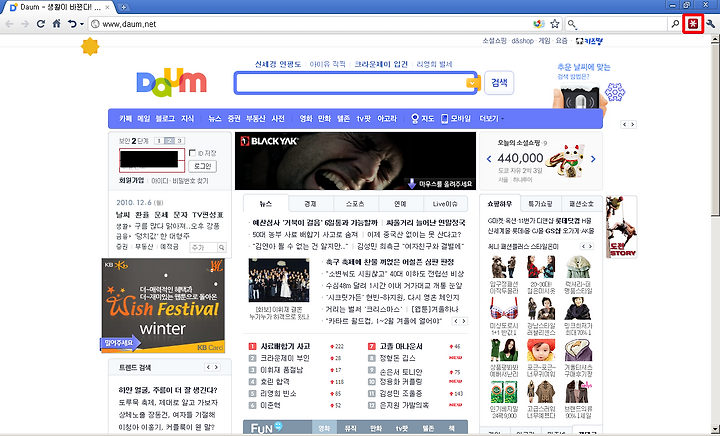The image size is (720, 436).
Task: Switch to the 뉴스 news tab
Action: pos(265,204)
